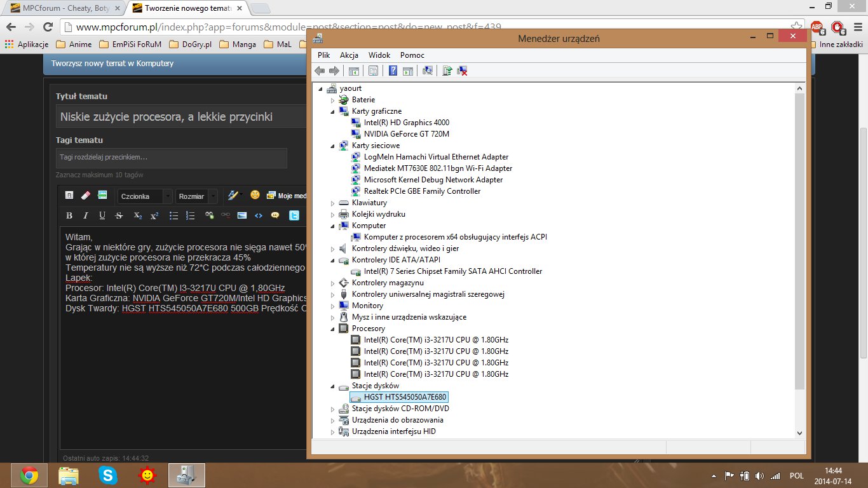This screenshot has width=868, height=488.
Task: Select Mediatek MT7630E Wi-Fi Adapter
Action: point(438,168)
